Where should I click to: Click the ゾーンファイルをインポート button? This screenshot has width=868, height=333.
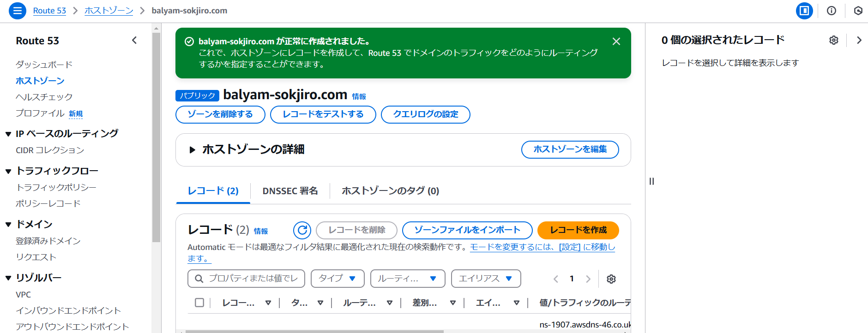[x=467, y=230]
